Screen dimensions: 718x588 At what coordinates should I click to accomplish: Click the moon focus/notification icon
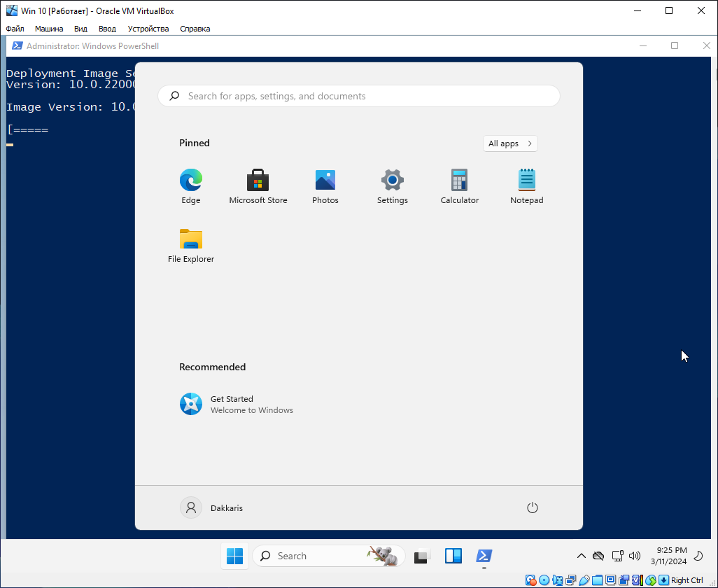pos(699,556)
